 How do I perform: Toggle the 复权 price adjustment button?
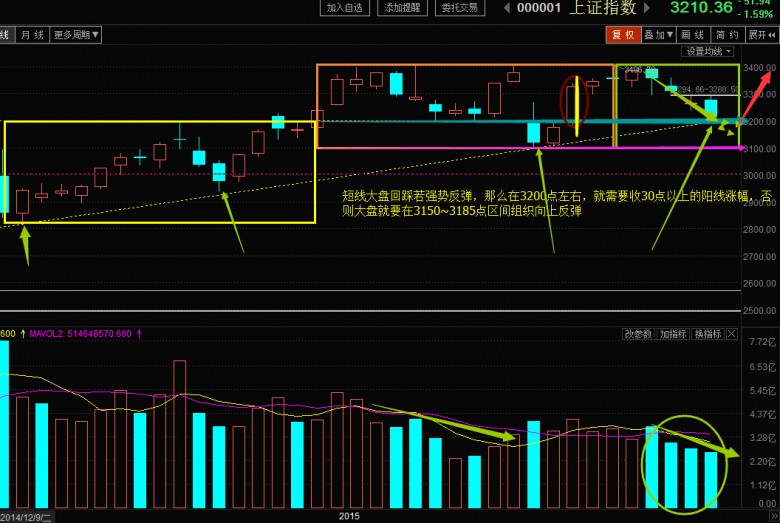(623, 34)
